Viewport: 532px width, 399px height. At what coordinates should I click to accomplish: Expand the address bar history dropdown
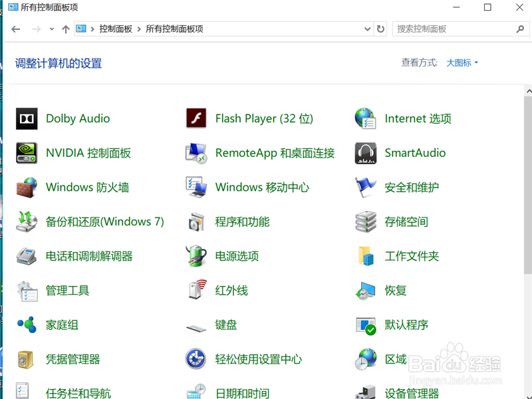[367, 29]
